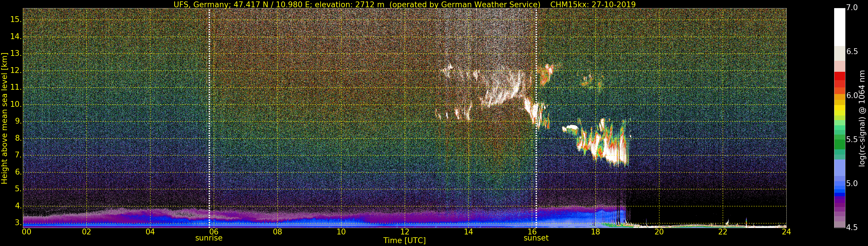Click the "5.5" value on the colorbar scale
Viewport: 868px width, 246px height.
click(x=852, y=139)
